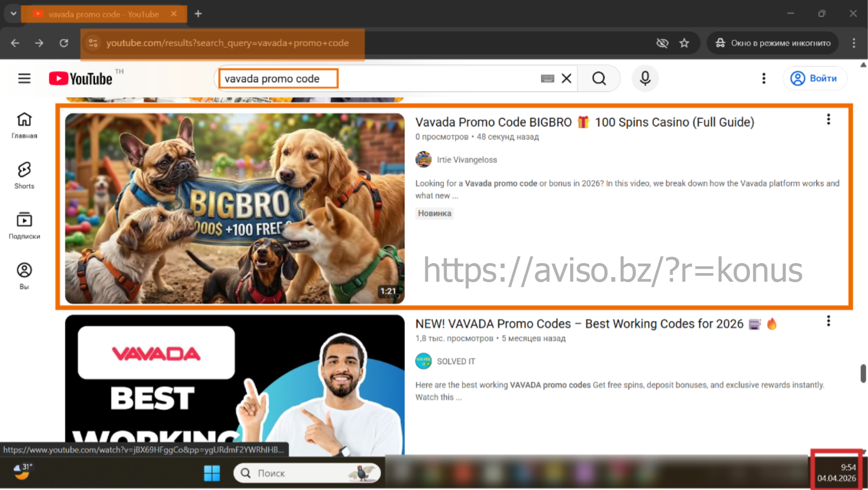Image resolution: width=868 pixels, height=490 pixels.
Task: Go forward in browser history
Action: (39, 43)
